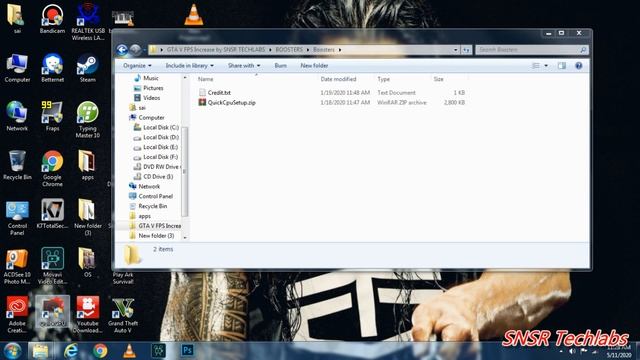This screenshot has width=640, height=360.
Task: Open the taskbar volume speaker icon
Action: click(x=572, y=351)
